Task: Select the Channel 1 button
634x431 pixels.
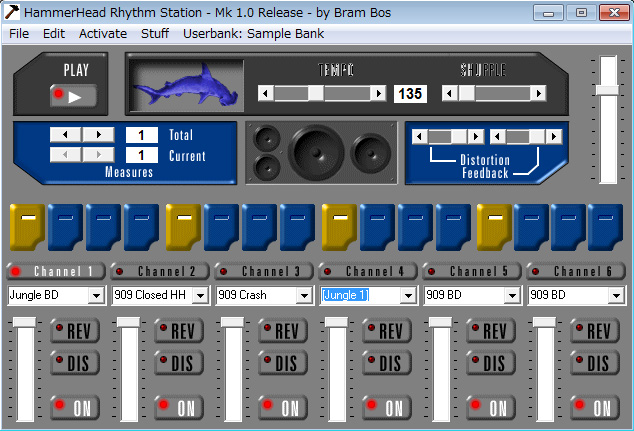Action: 56,271
